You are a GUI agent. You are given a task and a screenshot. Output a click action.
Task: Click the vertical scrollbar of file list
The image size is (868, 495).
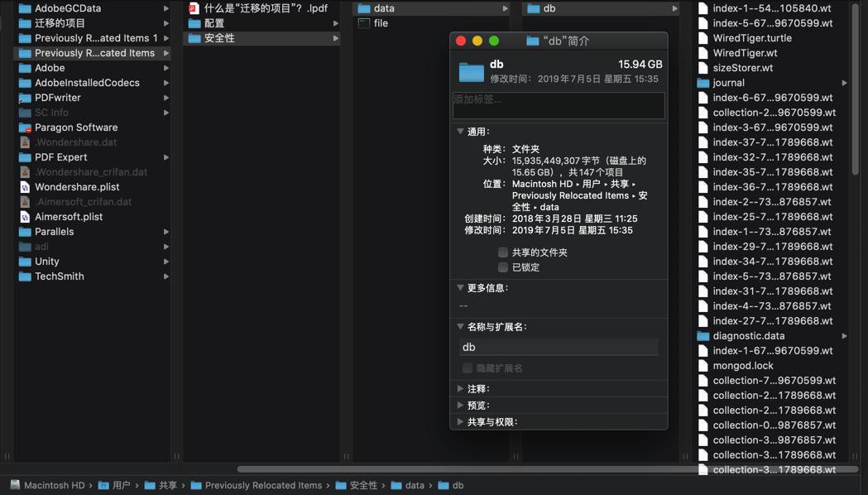click(856, 89)
